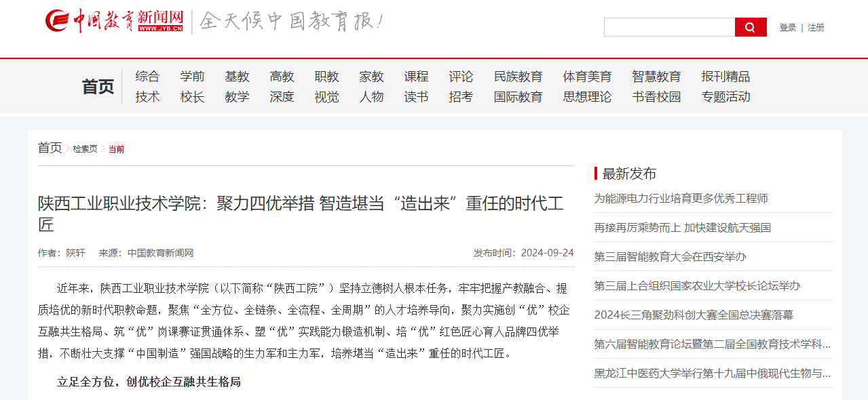Open the 登录 login link
Image resolution: width=868 pixels, height=400 pixels.
pos(787,28)
